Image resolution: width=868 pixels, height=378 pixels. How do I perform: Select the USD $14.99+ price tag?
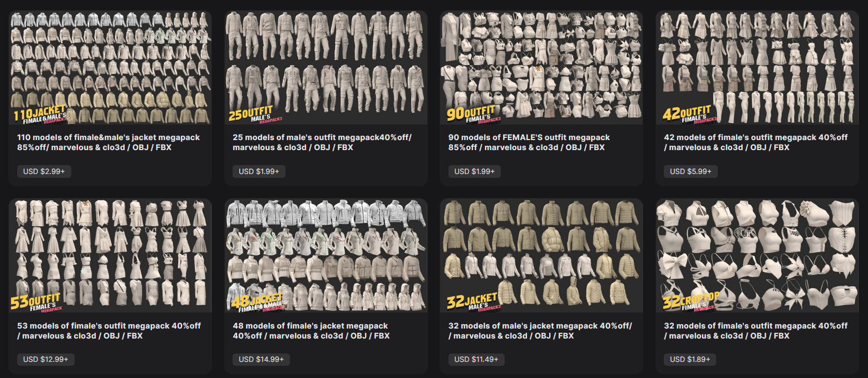click(261, 360)
